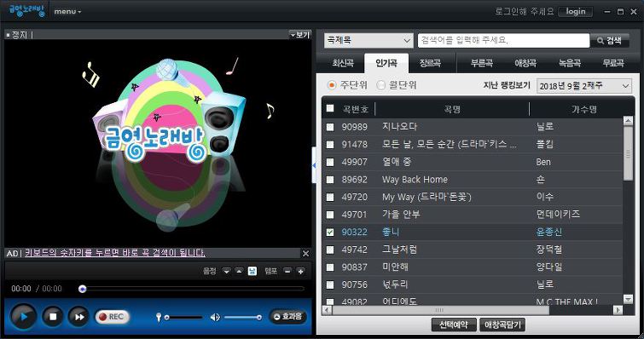Click the login button

pyautogui.click(x=576, y=11)
